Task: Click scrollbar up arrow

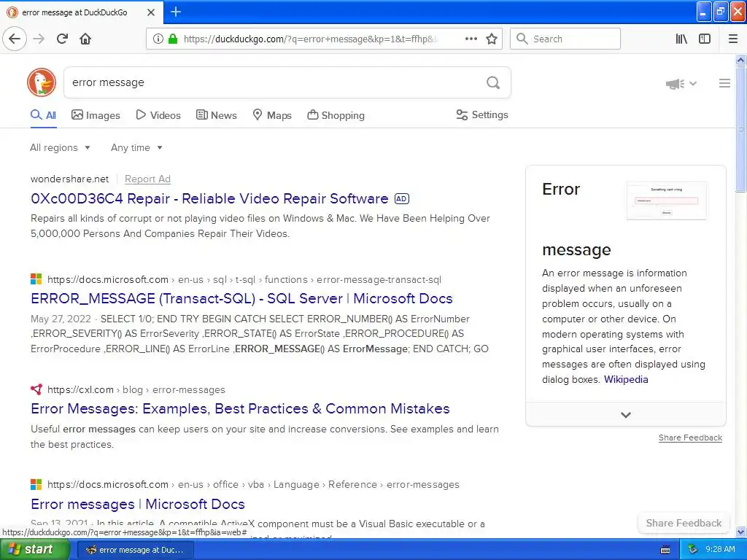Action: point(740,60)
